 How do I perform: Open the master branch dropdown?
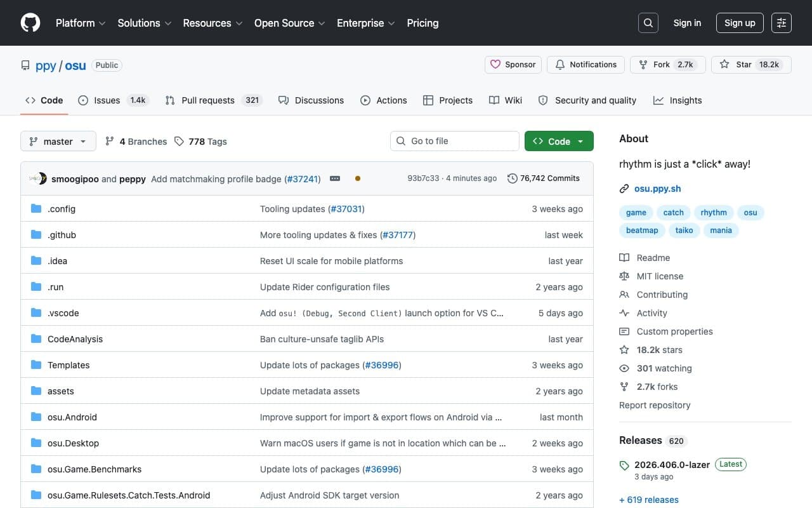[x=58, y=141]
